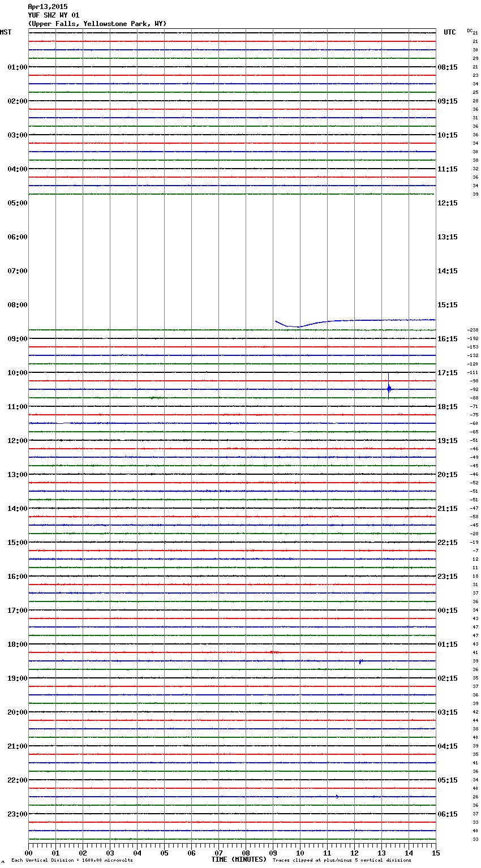Screen dimensions: 481x868
Task: Click the "UTC" timezone header
Action: tap(450, 32)
